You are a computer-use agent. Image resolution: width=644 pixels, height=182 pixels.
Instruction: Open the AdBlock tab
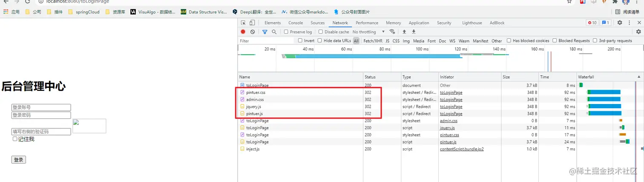[x=497, y=23]
